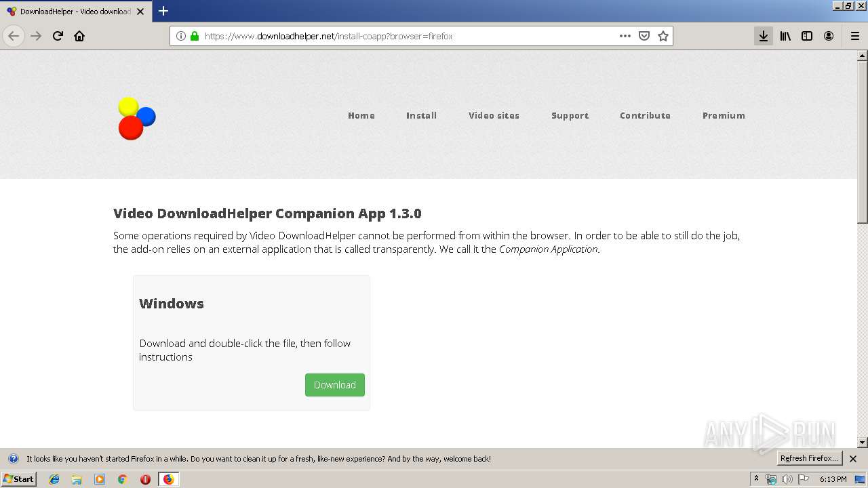Click the green padlock security icon

195,36
